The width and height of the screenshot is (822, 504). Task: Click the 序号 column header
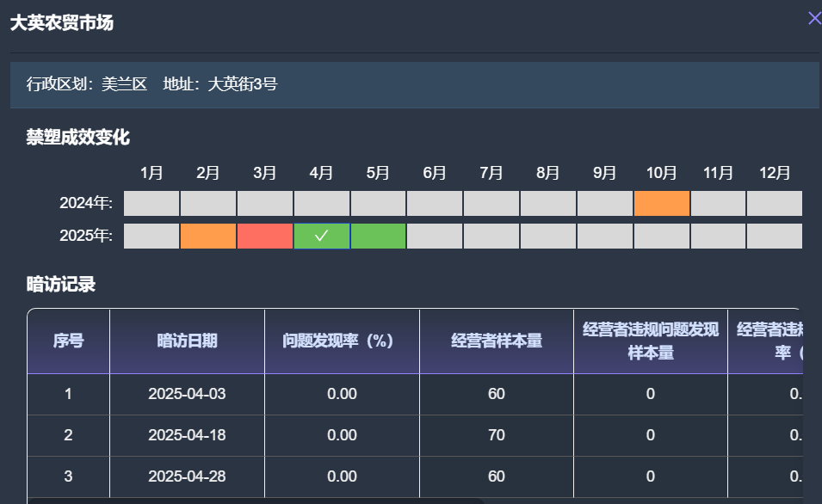point(69,341)
